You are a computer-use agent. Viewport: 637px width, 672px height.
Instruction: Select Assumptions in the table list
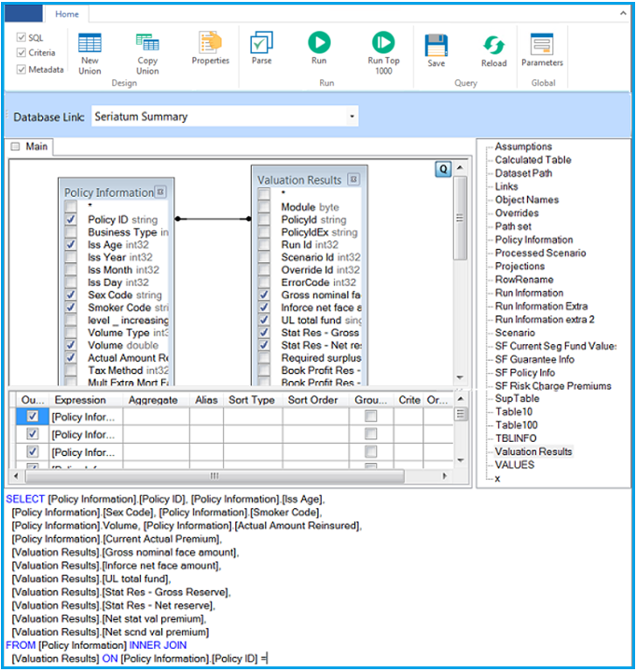point(523,146)
